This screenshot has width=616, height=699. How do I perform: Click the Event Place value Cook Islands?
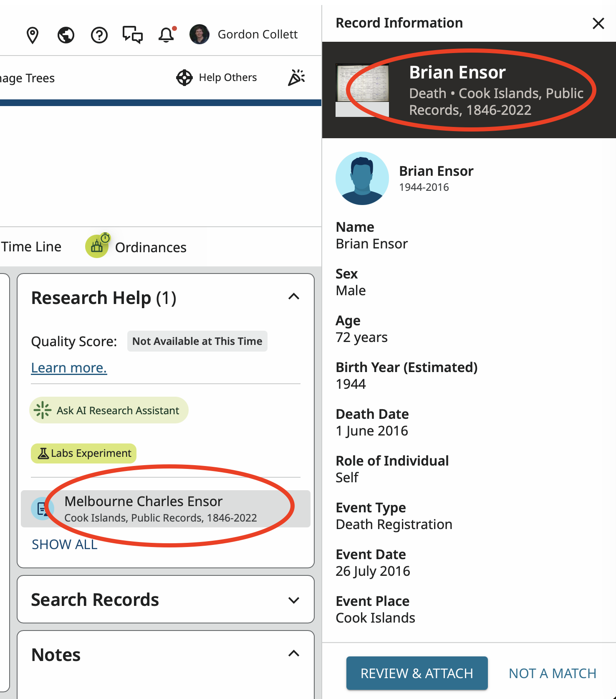pyautogui.click(x=375, y=618)
